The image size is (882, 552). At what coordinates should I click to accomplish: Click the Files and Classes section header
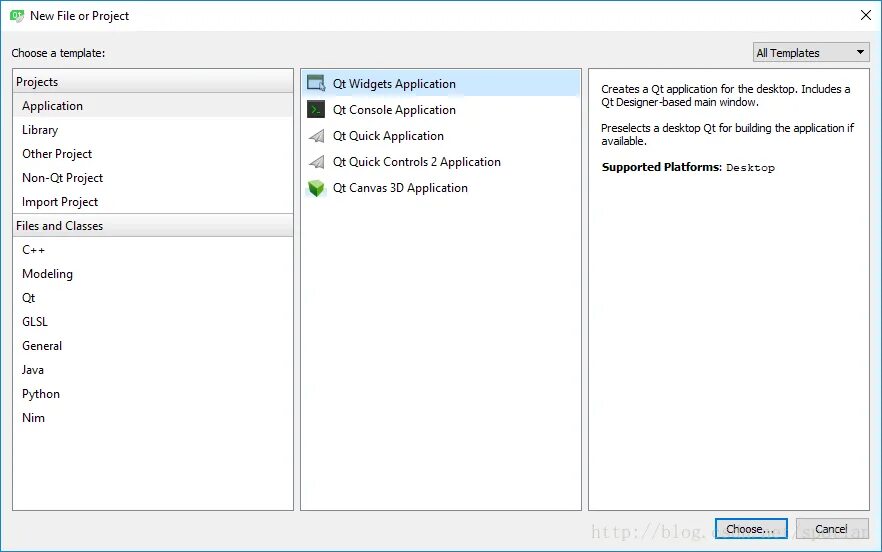pyautogui.click(x=153, y=226)
